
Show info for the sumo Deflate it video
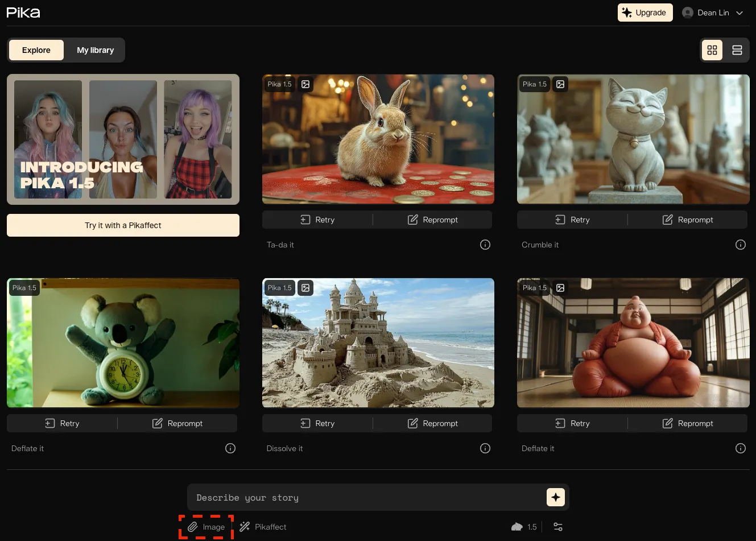point(741,448)
